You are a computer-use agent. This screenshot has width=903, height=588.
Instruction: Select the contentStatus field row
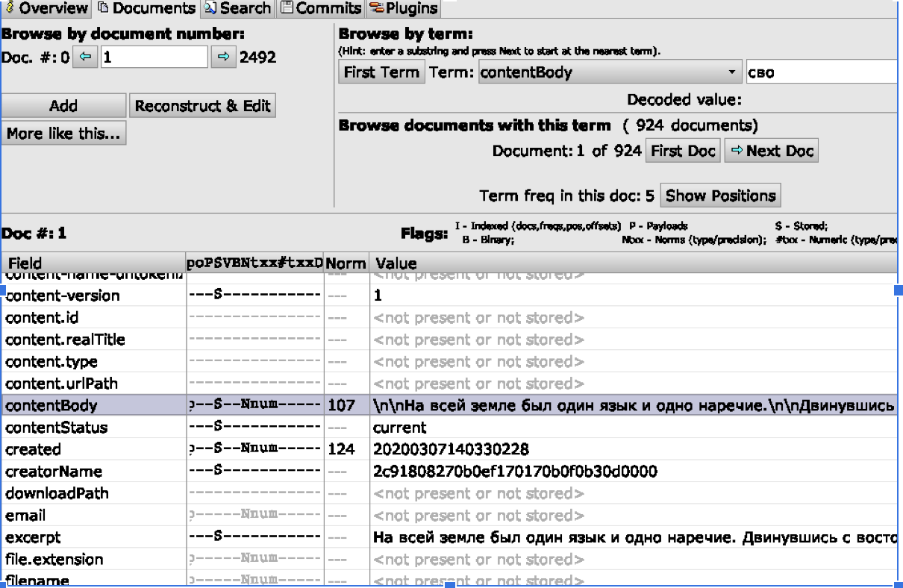pos(451,428)
